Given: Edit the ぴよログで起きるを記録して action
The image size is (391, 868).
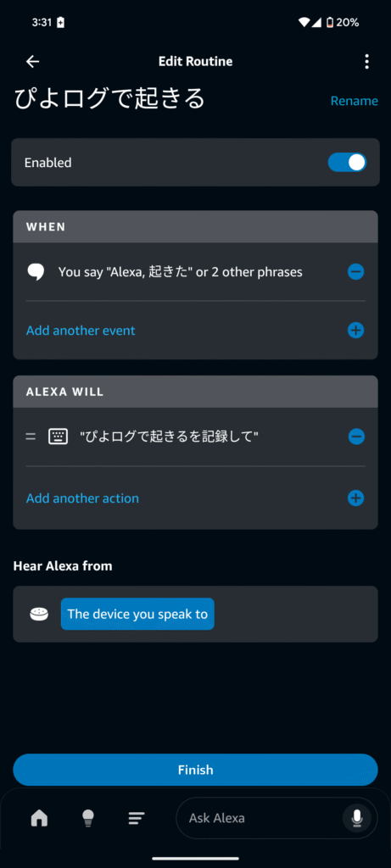Looking at the screenshot, I should (170, 437).
